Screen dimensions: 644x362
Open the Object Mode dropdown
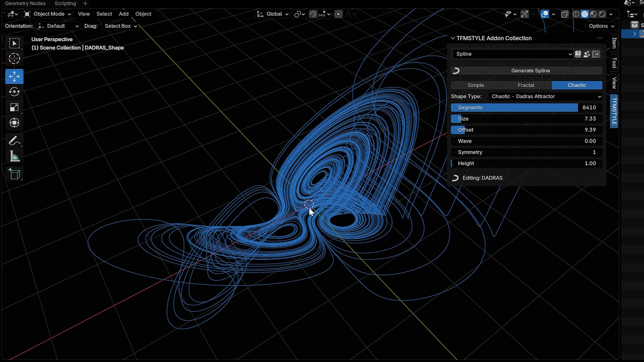pyautogui.click(x=48, y=14)
